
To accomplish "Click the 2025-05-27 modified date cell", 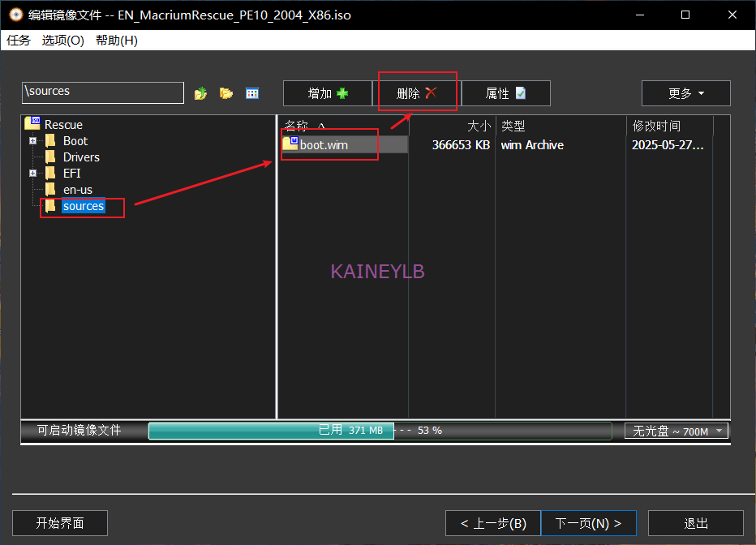I will [668, 144].
